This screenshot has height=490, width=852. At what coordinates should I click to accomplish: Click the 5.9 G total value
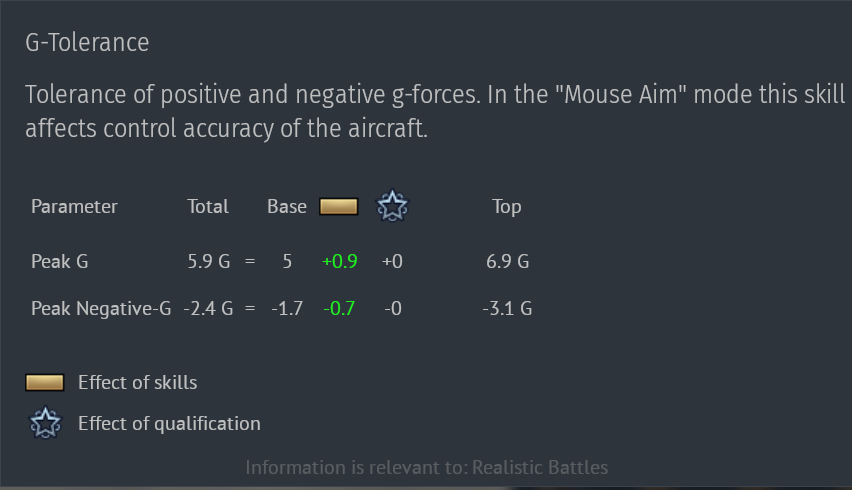209,261
